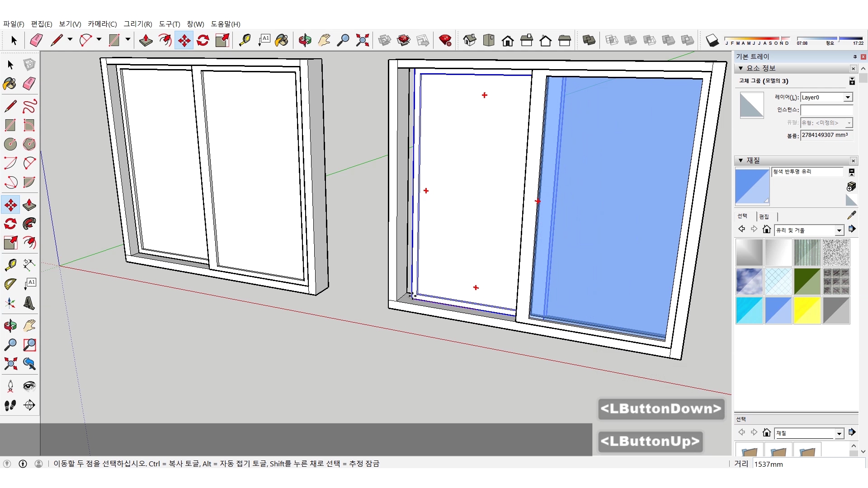Toggle shadows display button
Image resolution: width=868 pixels, height=488 pixels.
[x=712, y=41]
